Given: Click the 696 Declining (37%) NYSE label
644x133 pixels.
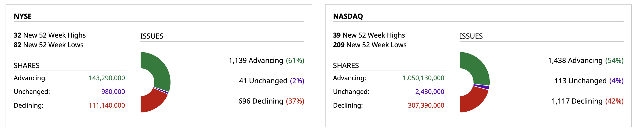Looking at the screenshot, I should [x=271, y=101].
